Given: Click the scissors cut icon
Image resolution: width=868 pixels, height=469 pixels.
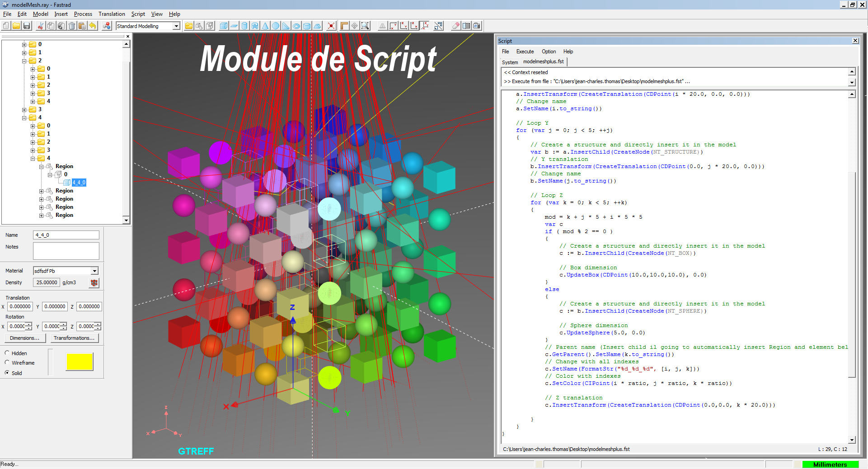Looking at the screenshot, I should (x=40, y=26).
